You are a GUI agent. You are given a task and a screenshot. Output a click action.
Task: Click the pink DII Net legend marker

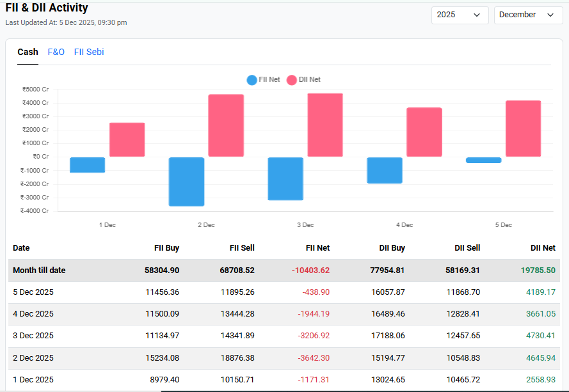[291, 79]
